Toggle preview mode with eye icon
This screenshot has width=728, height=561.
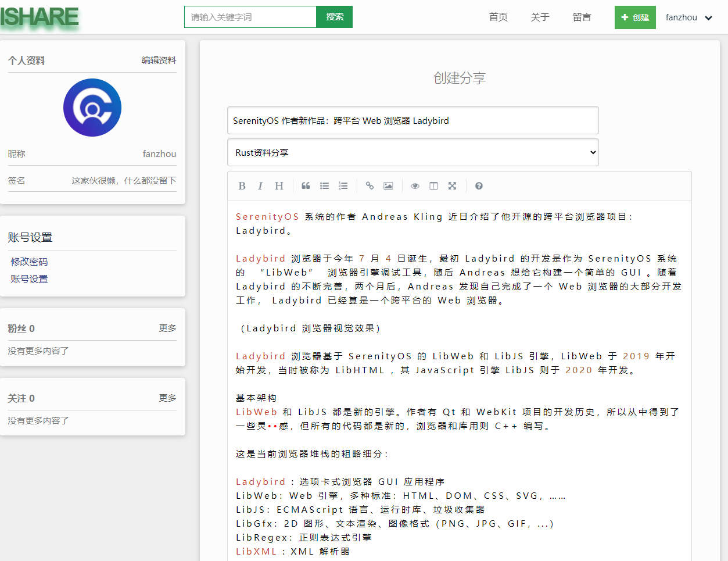415,186
